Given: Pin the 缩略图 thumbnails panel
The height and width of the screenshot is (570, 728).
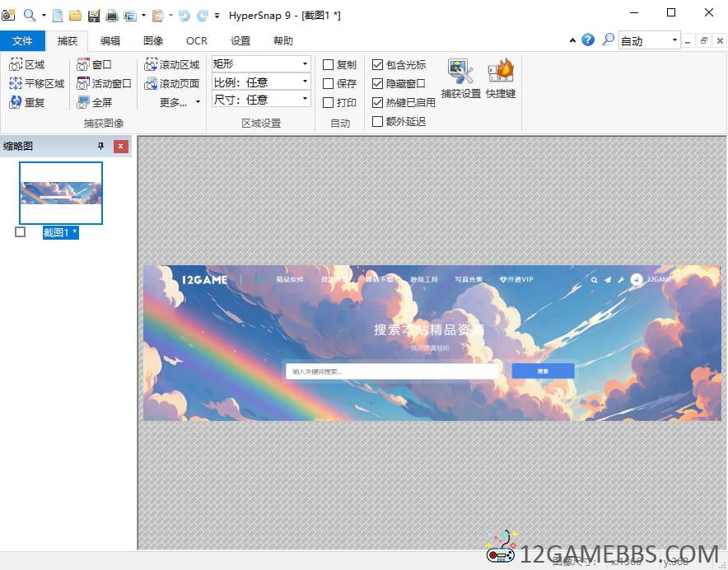Looking at the screenshot, I should pyautogui.click(x=100, y=147).
